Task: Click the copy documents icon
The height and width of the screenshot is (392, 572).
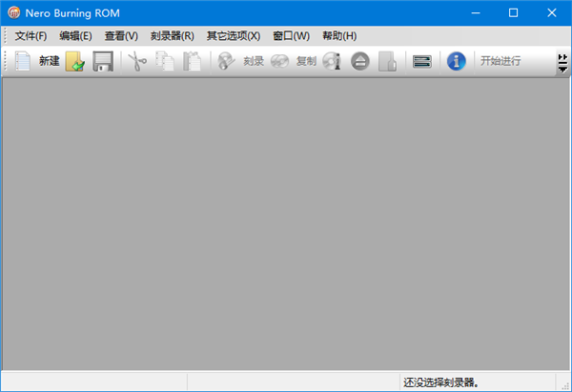Action: click(165, 61)
